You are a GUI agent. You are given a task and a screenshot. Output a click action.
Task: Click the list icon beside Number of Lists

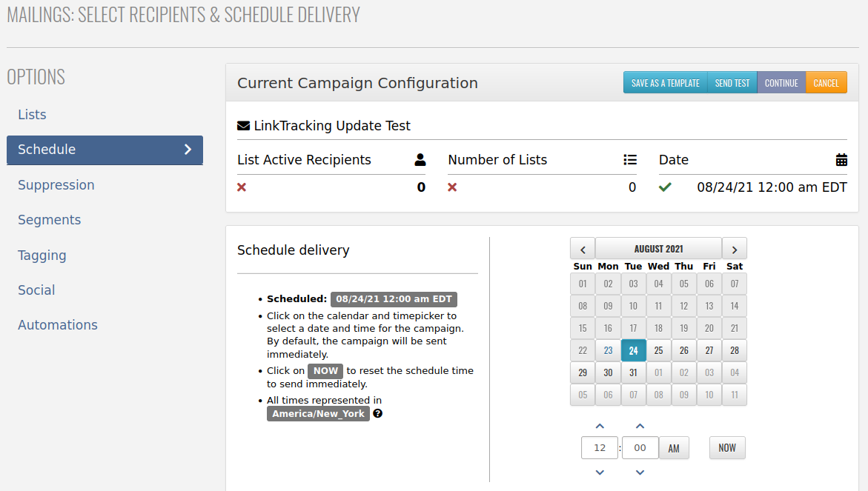point(630,160)
